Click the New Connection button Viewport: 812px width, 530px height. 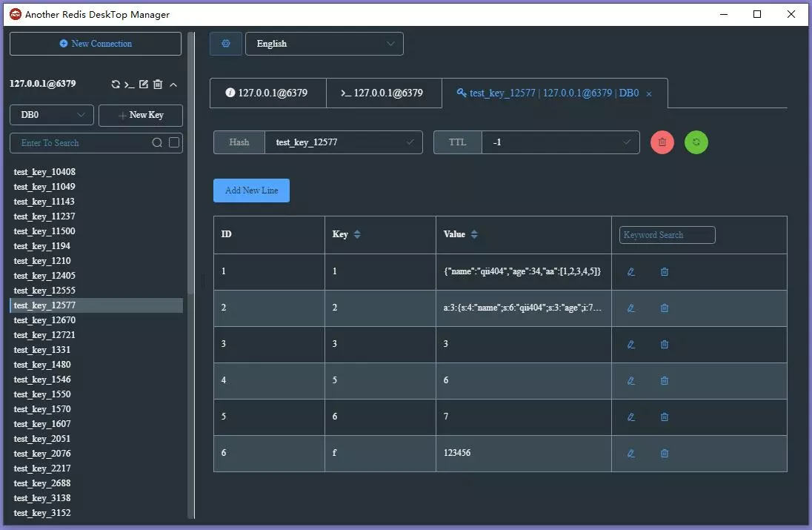pos(95,44)
